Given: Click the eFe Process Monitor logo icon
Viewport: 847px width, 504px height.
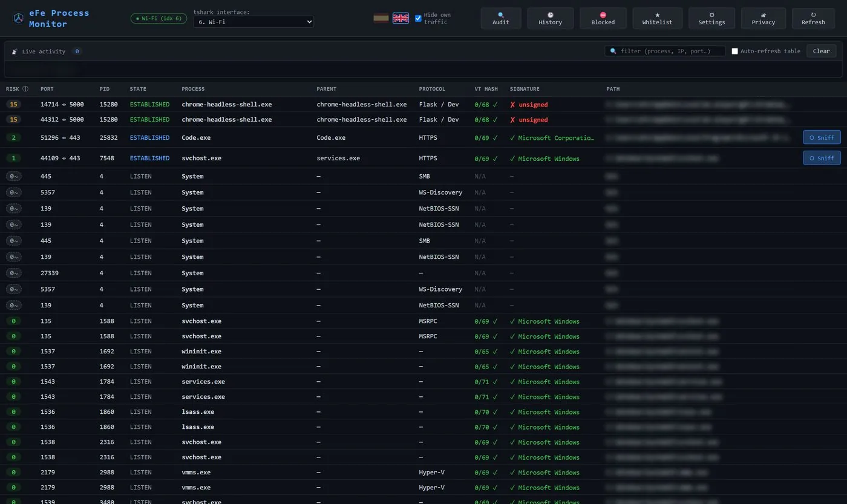Looking at the screenshot, I should click(19, 19).
